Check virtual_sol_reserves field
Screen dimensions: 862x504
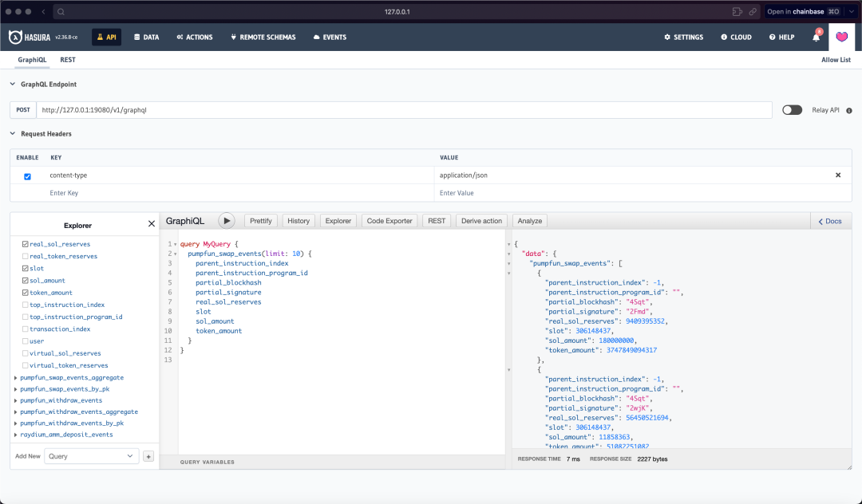[26, 353]
